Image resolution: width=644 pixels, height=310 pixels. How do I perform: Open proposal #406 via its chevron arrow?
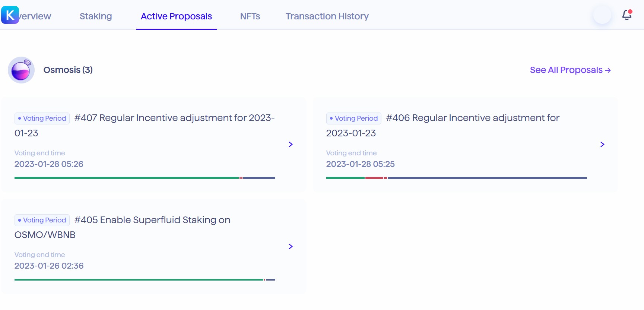[602, 145]
